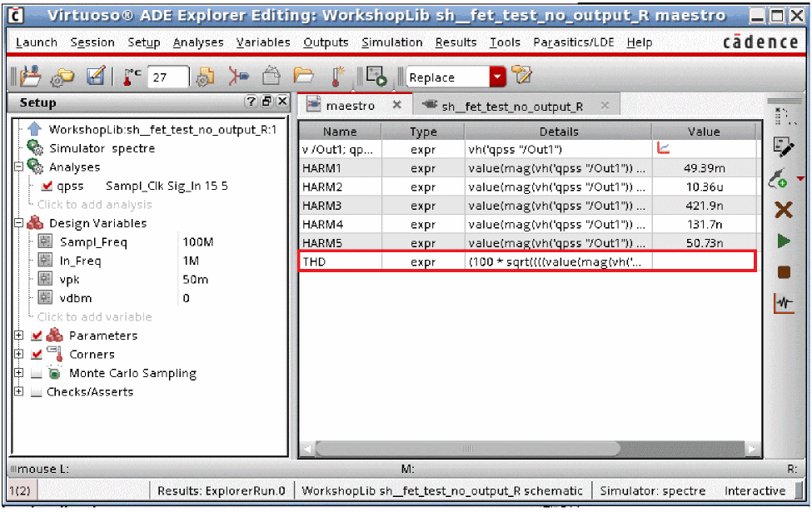This screenshot has width=812, height=512.
Task: Click the red probe/stimuli signal icon
Action: point(238,77)
